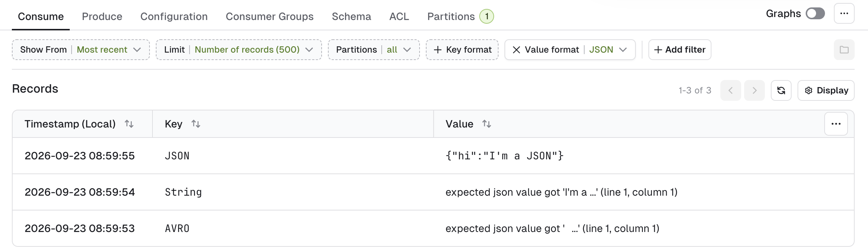
Task: Switch to the Consume tab
Action: tap(41, 17)
